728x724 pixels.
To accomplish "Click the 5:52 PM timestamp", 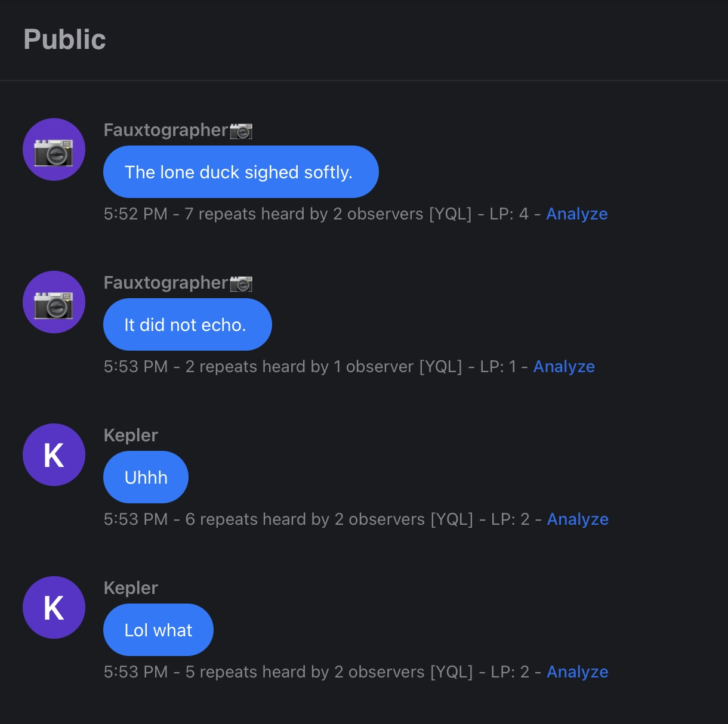I will tap(135, 214).
